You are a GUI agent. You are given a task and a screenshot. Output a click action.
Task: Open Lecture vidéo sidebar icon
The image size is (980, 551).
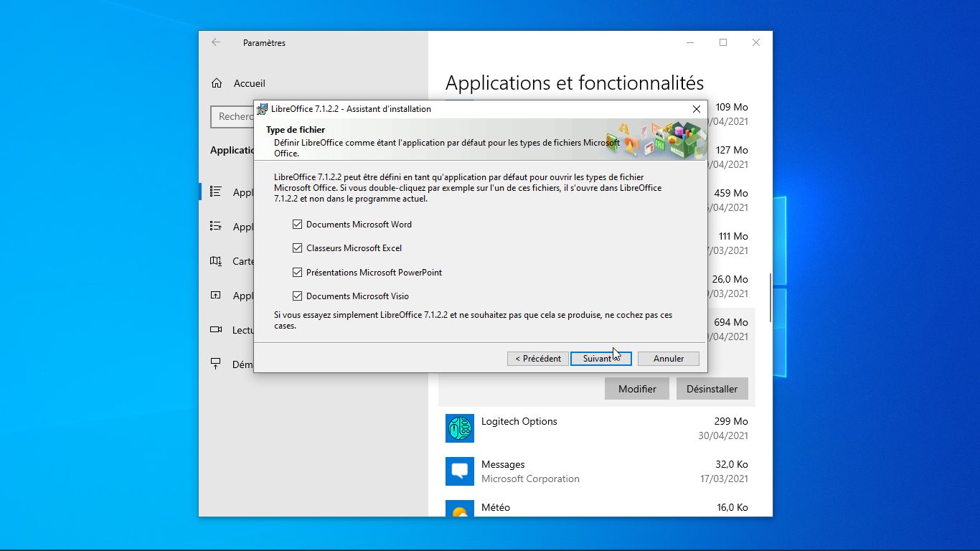(x=215, y=329)
